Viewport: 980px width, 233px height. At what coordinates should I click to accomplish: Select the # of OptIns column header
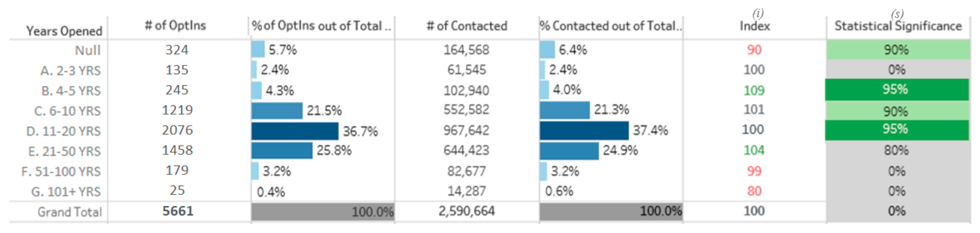[x=175, y=26]
